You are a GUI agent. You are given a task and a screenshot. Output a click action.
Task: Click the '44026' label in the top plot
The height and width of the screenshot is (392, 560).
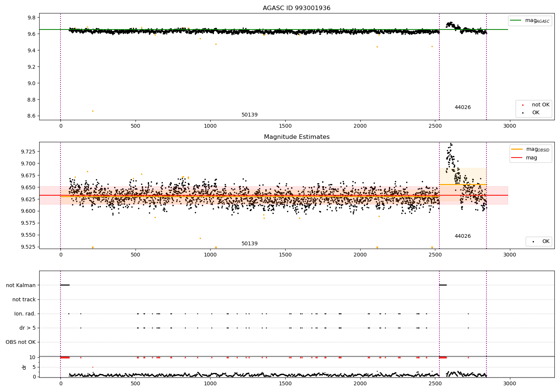coord(463,108)
